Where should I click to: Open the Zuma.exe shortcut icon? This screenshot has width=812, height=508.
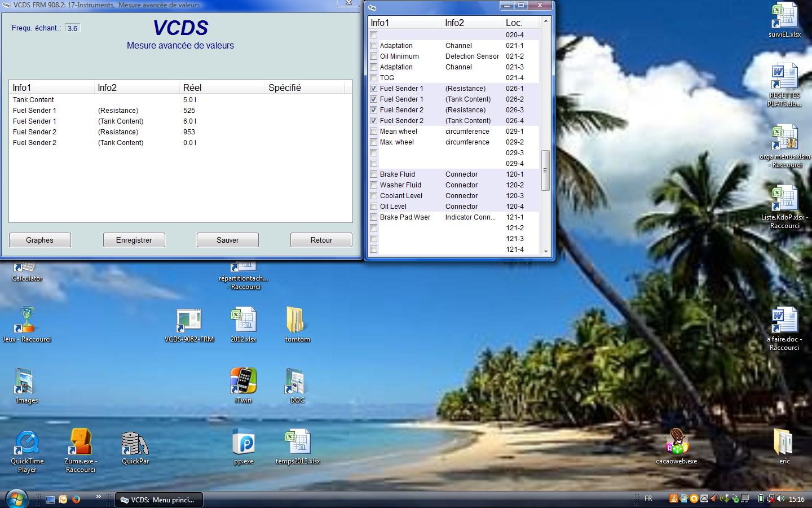point(80,442)
